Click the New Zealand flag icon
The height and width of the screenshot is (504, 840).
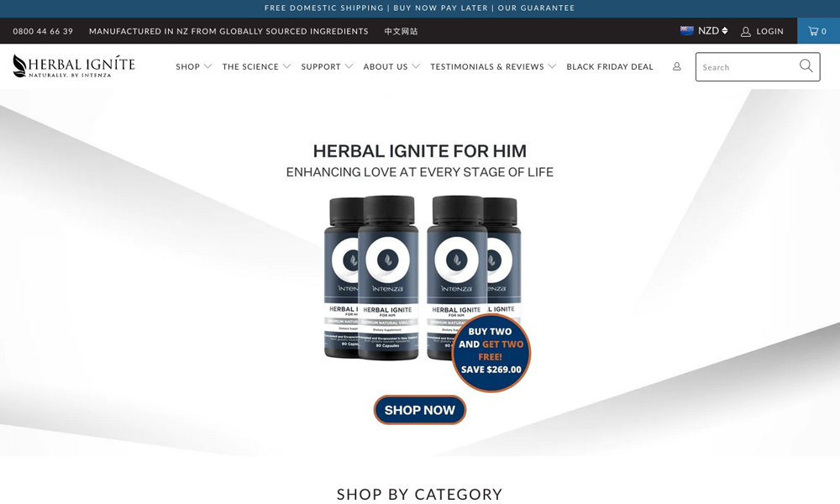687,30
